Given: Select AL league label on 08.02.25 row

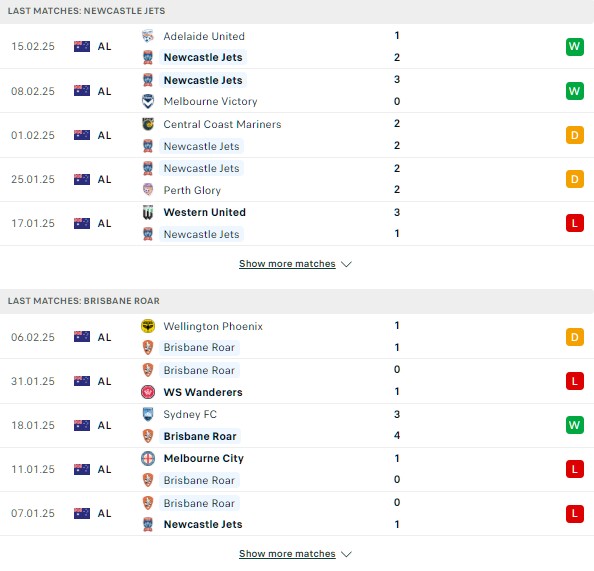Looking at the screenshot, I should tap(105, 91).
